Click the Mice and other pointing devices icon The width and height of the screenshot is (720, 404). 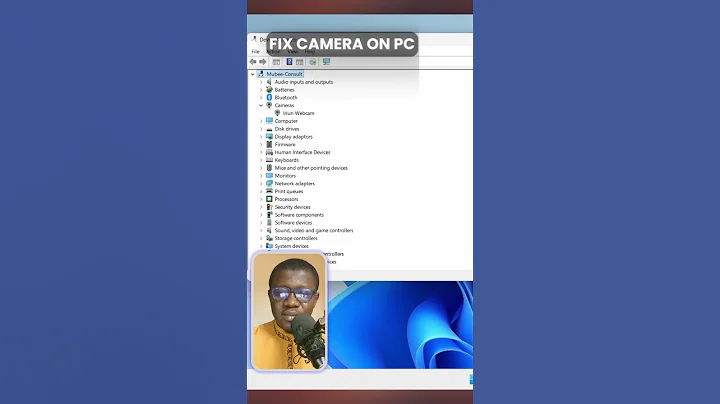coord(269,168)
